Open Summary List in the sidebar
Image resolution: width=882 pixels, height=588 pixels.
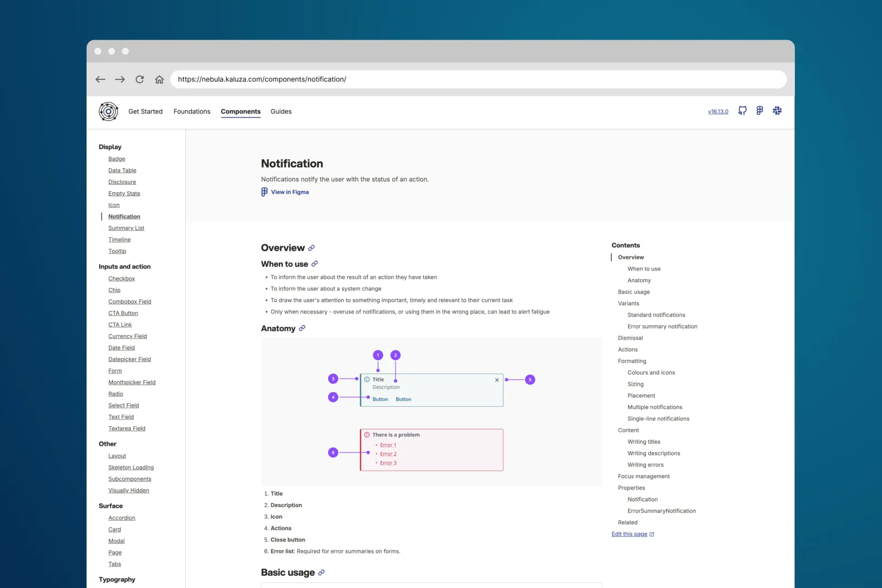tap(126, 228)
